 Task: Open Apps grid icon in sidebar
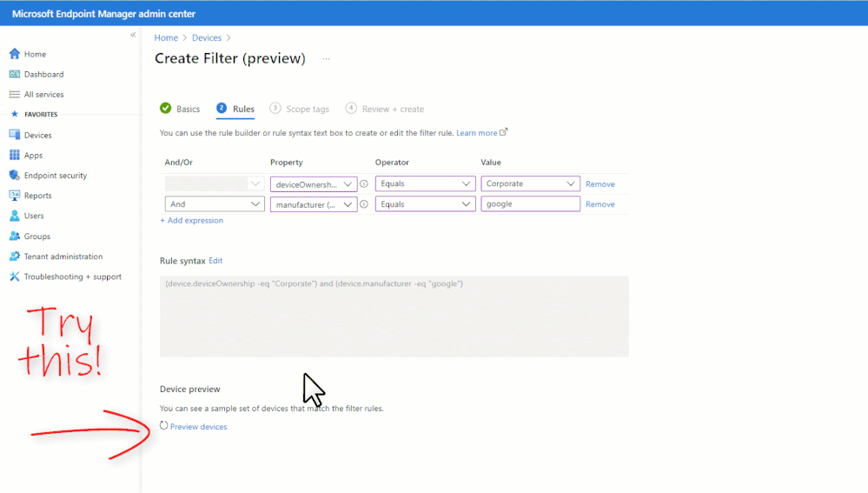point(14,156)
